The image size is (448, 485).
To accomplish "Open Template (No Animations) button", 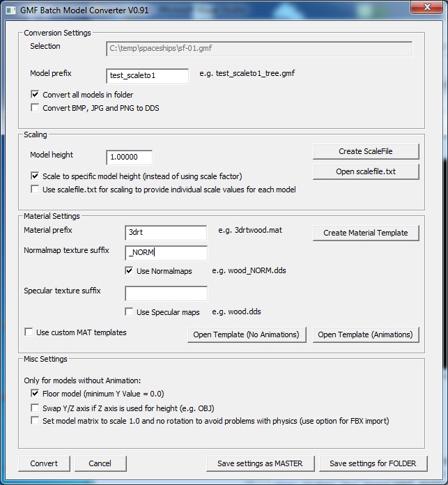I will (246, 334).
